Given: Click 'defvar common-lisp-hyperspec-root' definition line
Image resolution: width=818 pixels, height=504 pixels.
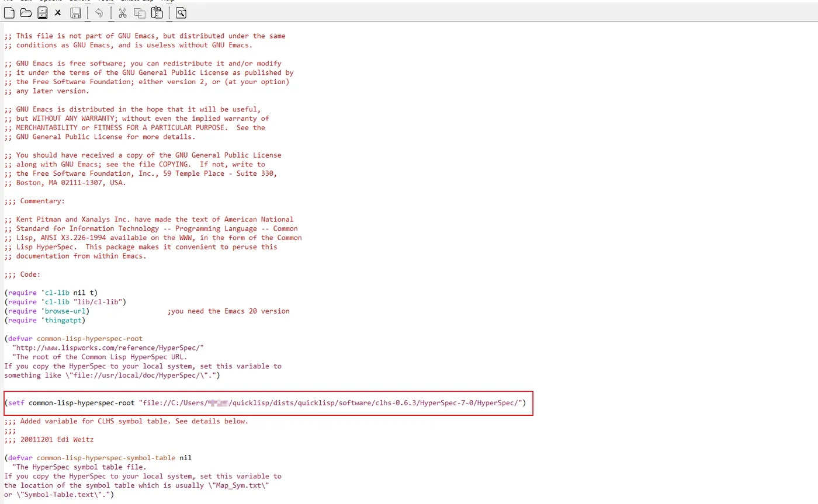Looking at the screenshot, I should (73, 338).
